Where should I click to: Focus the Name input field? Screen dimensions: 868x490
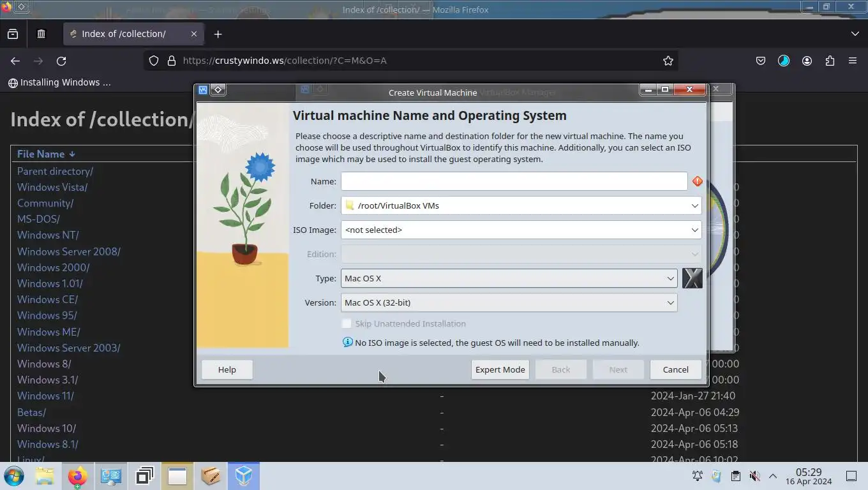(514, 181)
